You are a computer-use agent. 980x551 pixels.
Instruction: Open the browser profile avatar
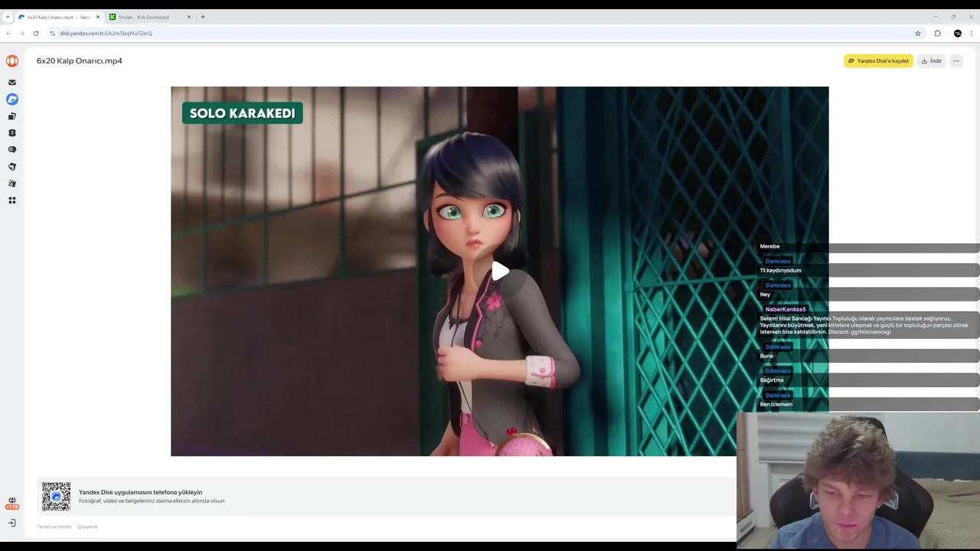958,34
